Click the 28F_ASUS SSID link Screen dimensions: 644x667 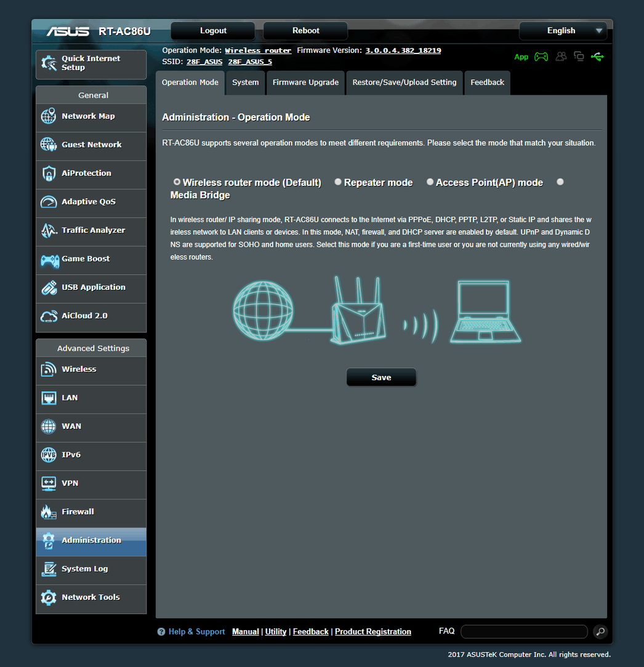tap(204, 62)
